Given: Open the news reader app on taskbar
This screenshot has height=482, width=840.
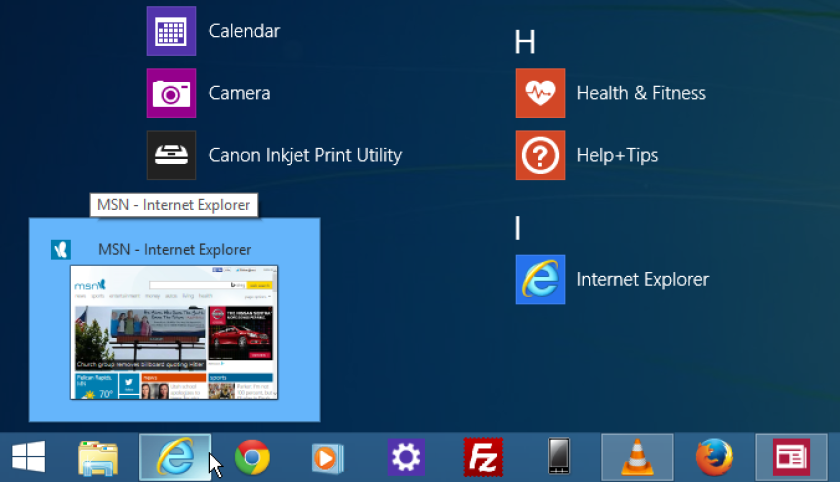Looking at the screenshot, I should 791,457.
